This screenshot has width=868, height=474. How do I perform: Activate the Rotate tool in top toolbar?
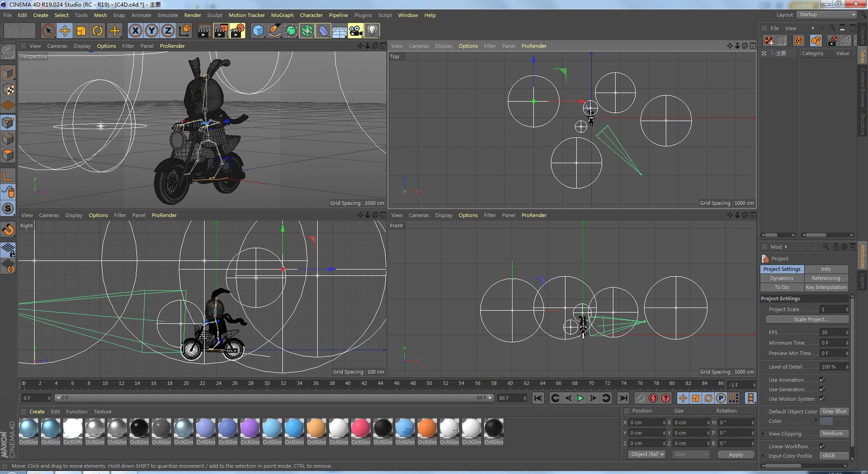click(x=97, y=31)
